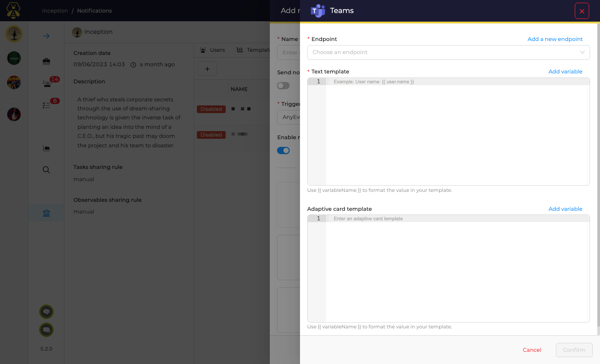Open the MISP chat bubbles icon
Viewport: 600px width, 364px height.
click(46, 330)
